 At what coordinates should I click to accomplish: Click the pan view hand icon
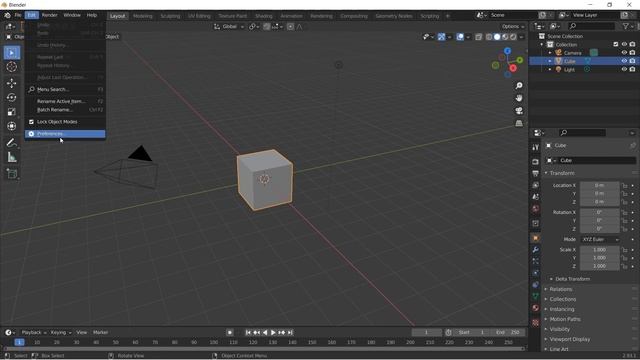click(519, 98)
